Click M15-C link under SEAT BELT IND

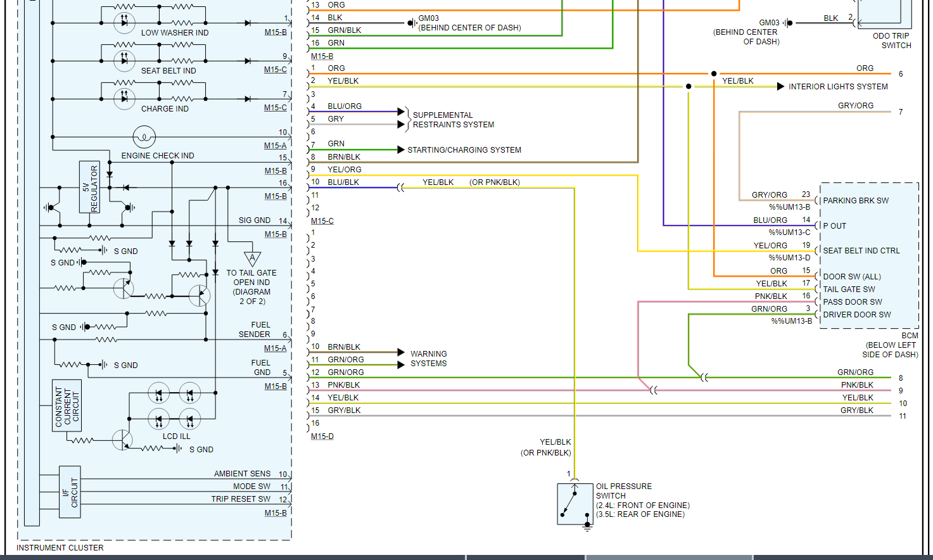[x=276, y=70]
